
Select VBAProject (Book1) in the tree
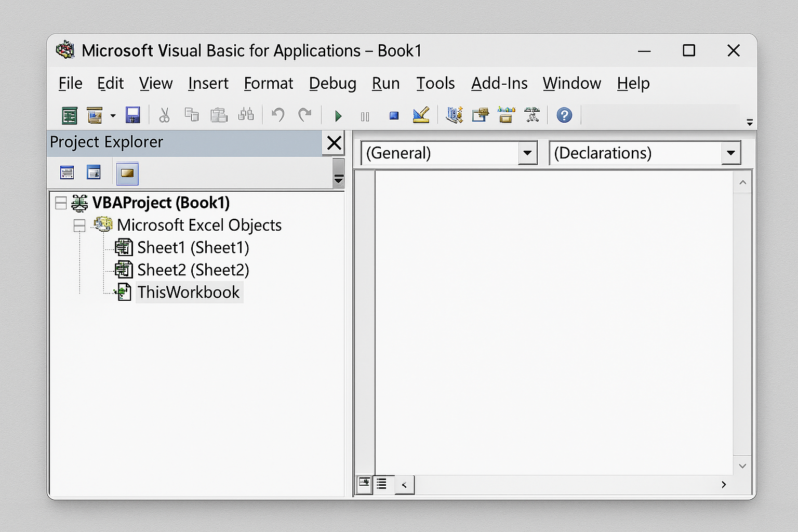click(161, 203)
